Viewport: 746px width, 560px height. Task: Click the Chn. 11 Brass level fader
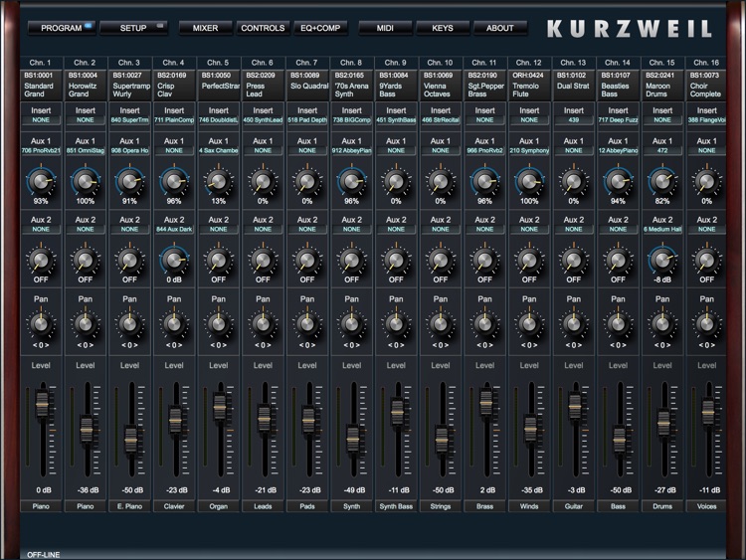point(485,403)
